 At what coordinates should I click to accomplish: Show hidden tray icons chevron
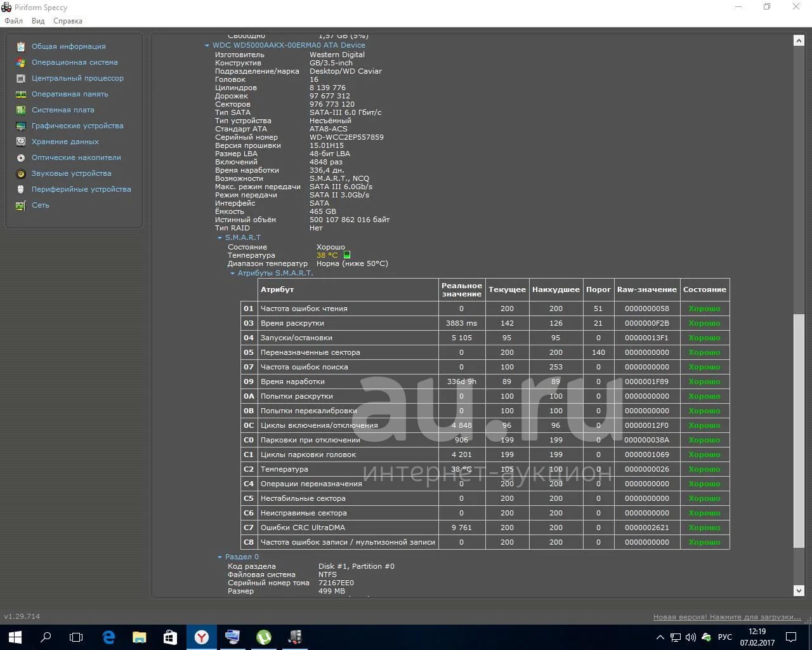point(660,637)
